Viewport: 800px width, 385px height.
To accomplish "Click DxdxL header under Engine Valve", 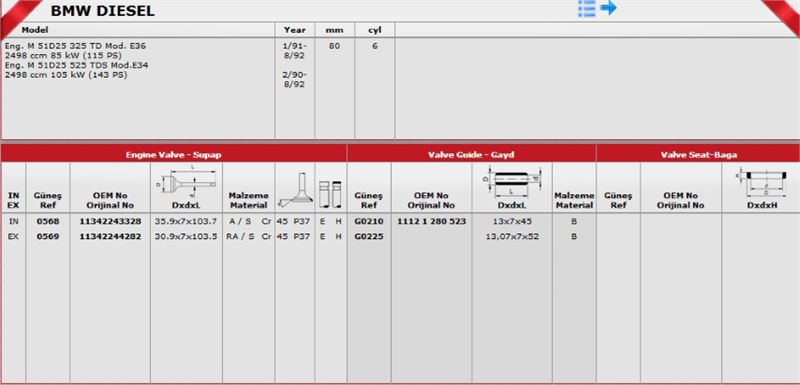I will point(186,205).
